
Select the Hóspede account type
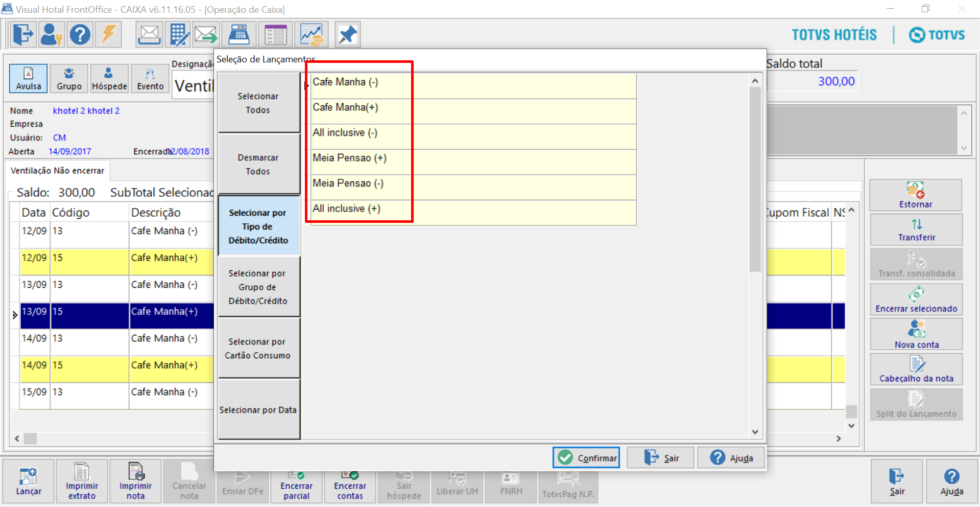pyautogui.click(x=109, y=79)
